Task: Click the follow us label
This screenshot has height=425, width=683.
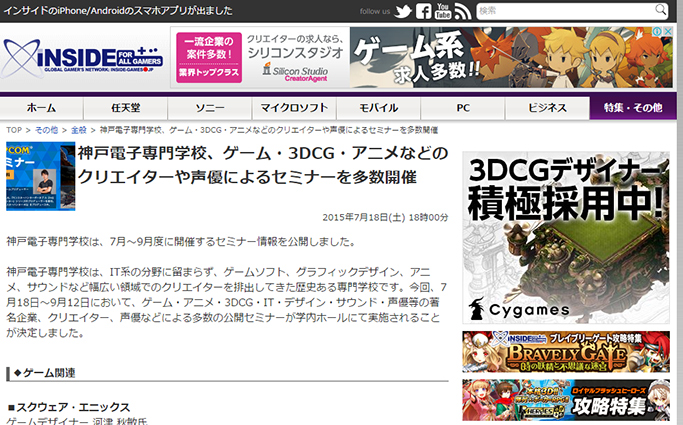Action: click(x=375, y=11)
